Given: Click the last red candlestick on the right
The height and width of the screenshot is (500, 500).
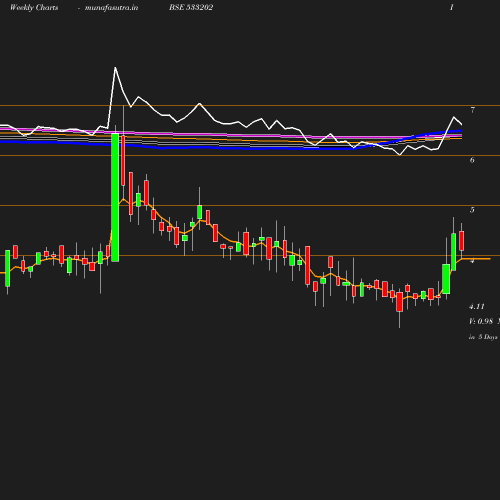Looking at the screenshot, I should pyautogui.click(x=462, y=241).
